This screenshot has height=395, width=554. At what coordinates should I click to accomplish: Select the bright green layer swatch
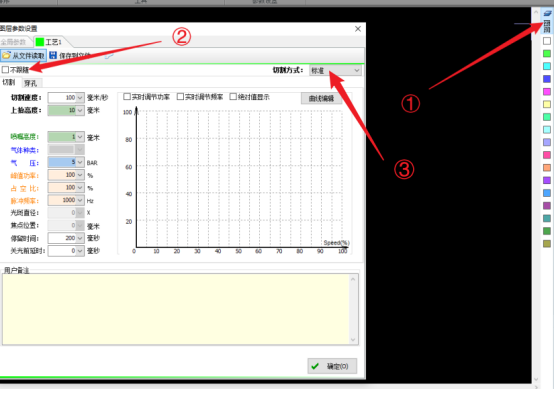tap(547, 53)
